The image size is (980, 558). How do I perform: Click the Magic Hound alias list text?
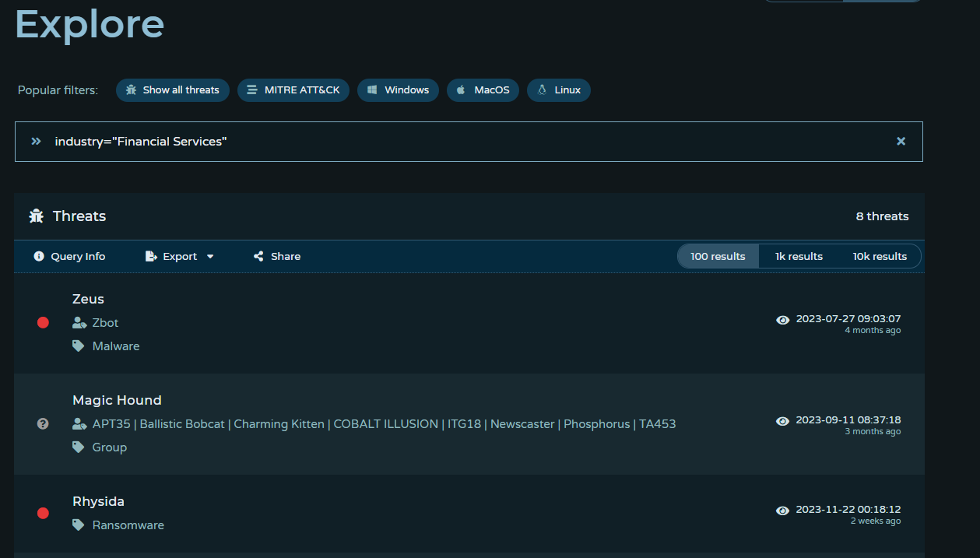(x=384, y=424)
